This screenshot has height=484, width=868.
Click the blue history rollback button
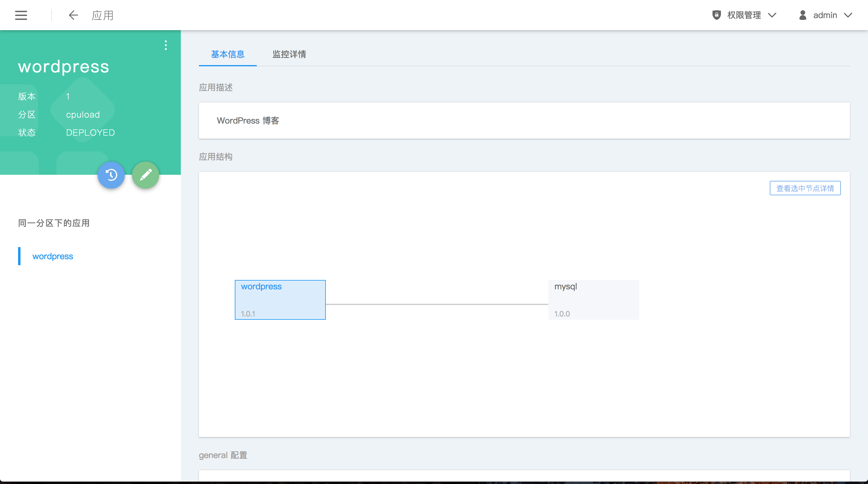(x=111, y=175)
